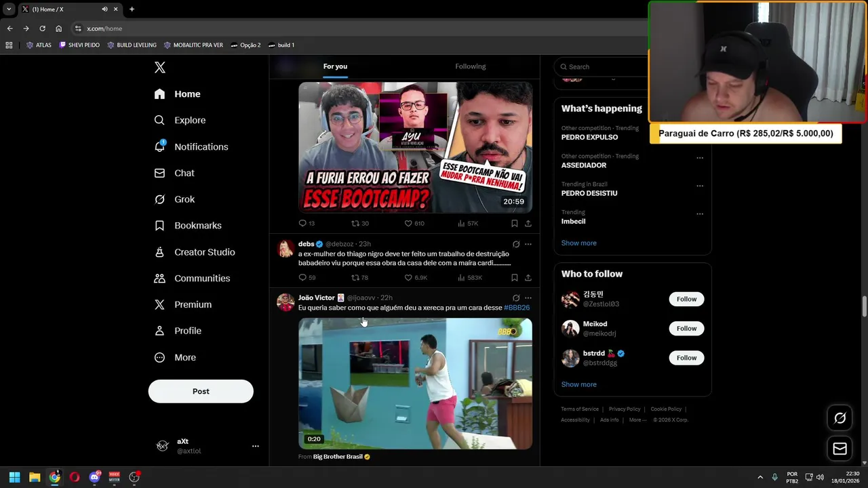Expand footer More links
868x488 pixels.
(x=637, y=420)
